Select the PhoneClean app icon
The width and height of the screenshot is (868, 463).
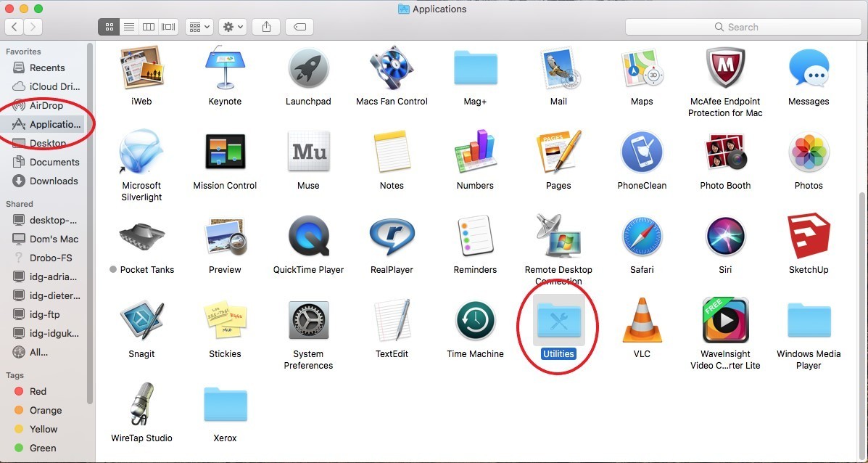[642, 151]
